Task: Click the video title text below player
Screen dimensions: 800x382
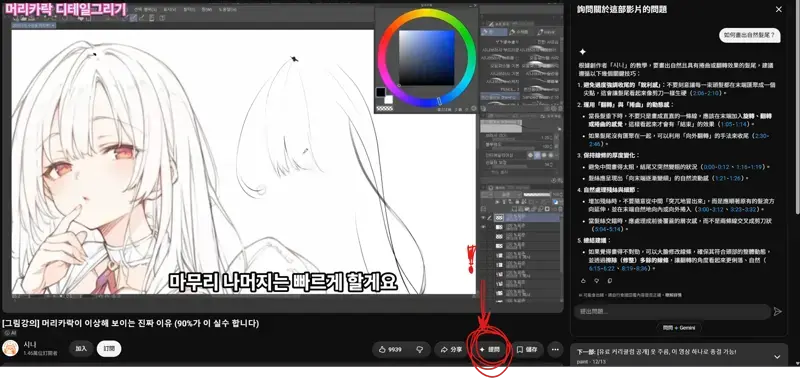Action: 131,323
